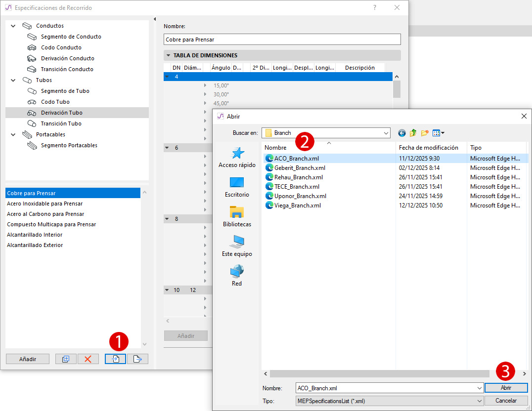Click the greyed Añadir button below table
The width and height of the screenshot is (532, 411).
pos(185,336)
